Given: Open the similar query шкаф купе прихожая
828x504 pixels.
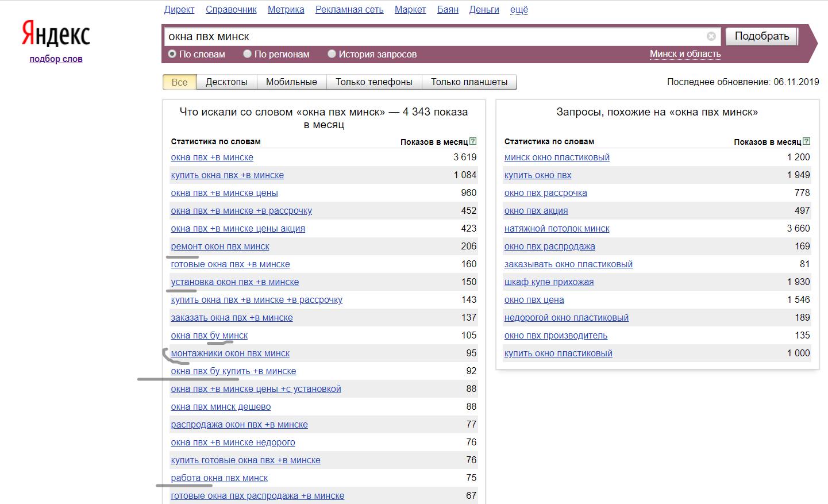Looking at the screenshot, I should click(x=549, y=282).
